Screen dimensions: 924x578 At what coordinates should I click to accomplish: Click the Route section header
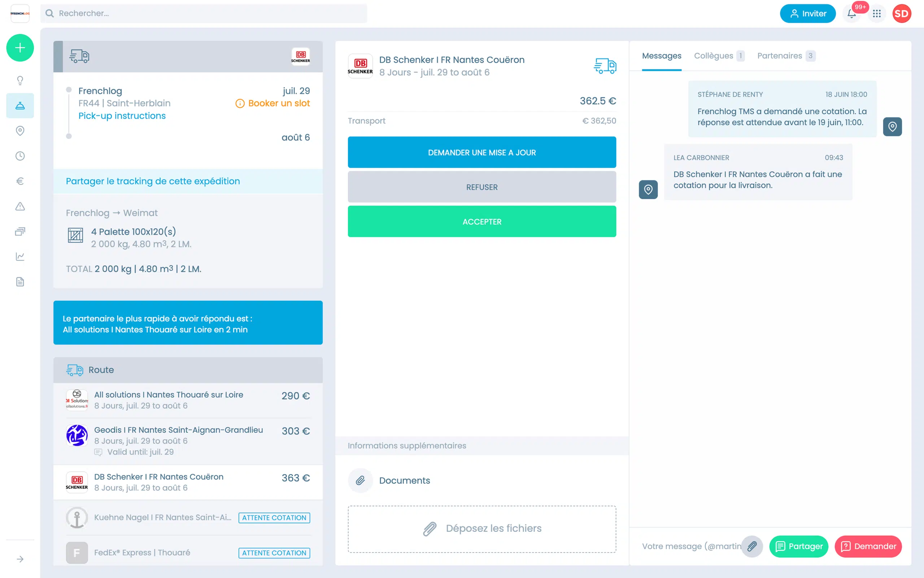click(188, 370)
